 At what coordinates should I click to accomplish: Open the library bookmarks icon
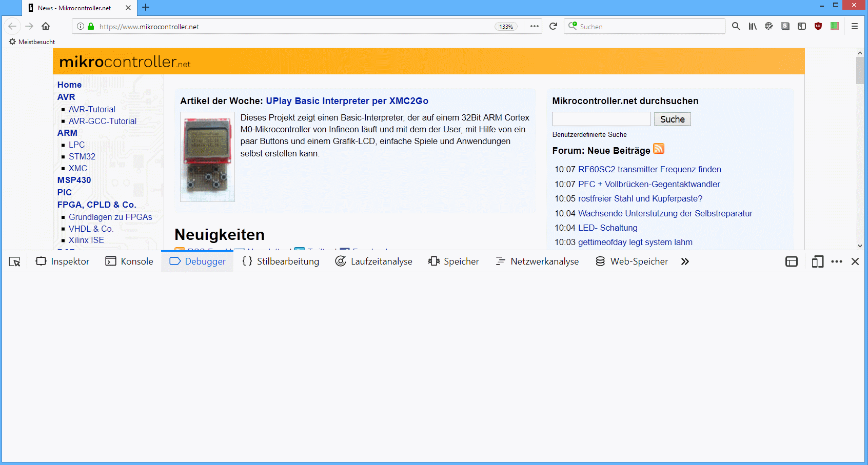[x=752, y=26]
